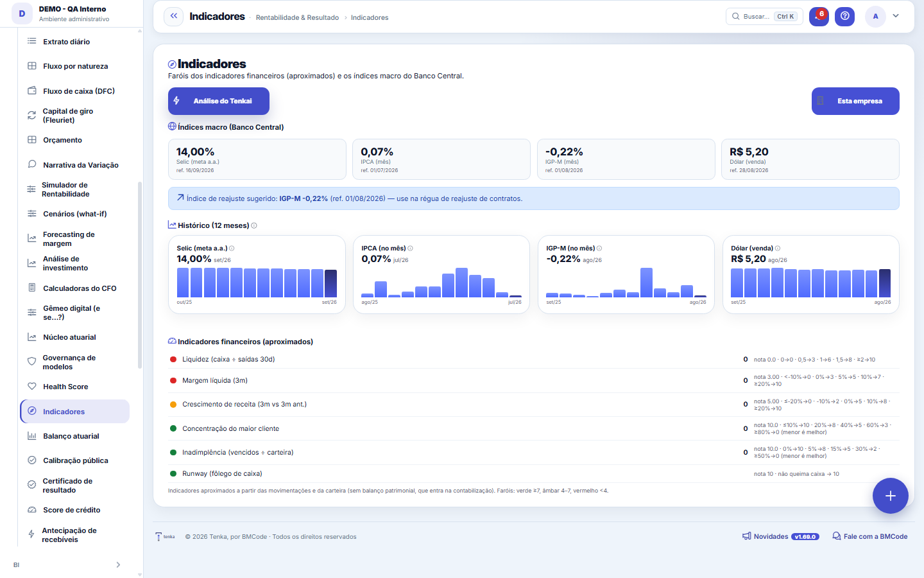This screenshot has width=924, height=578.
Task: Open notifications bell with badge 6
Action: pyautogui.click(x=819, y=16)
